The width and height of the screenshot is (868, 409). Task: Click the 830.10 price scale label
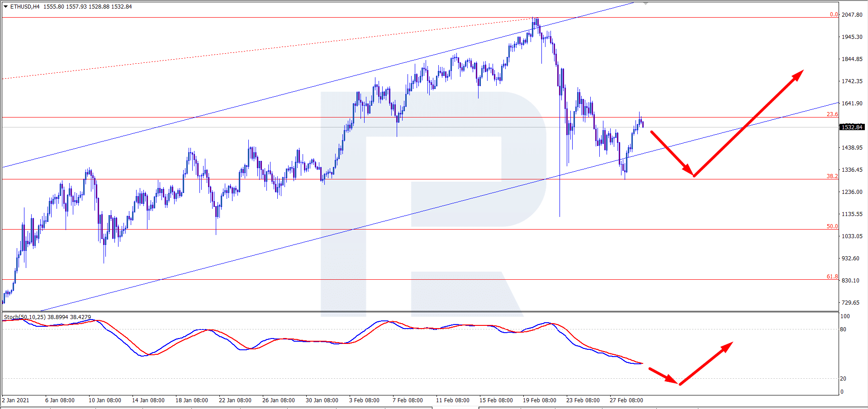click(850, 281)
